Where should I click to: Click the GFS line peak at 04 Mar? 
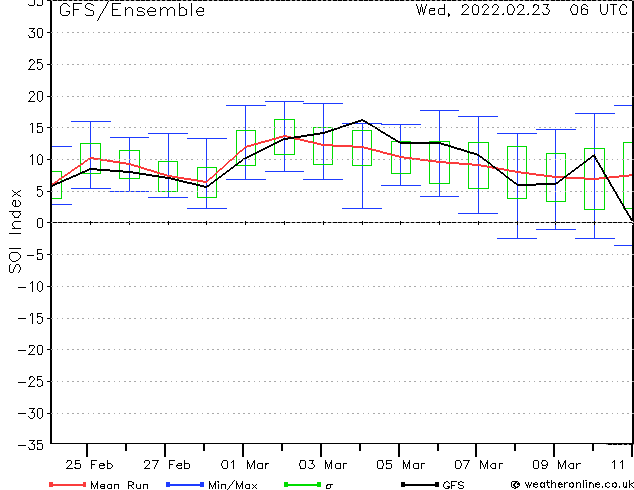362,120
